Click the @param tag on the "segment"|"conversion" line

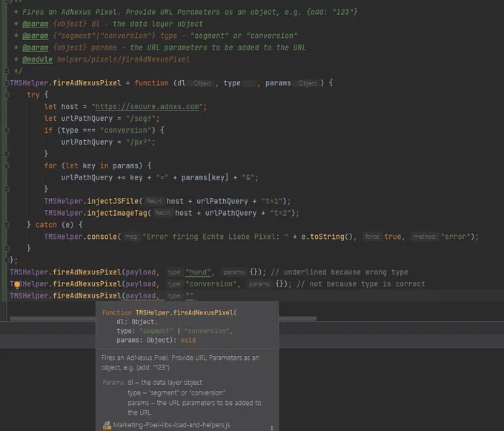click(36, 36)
